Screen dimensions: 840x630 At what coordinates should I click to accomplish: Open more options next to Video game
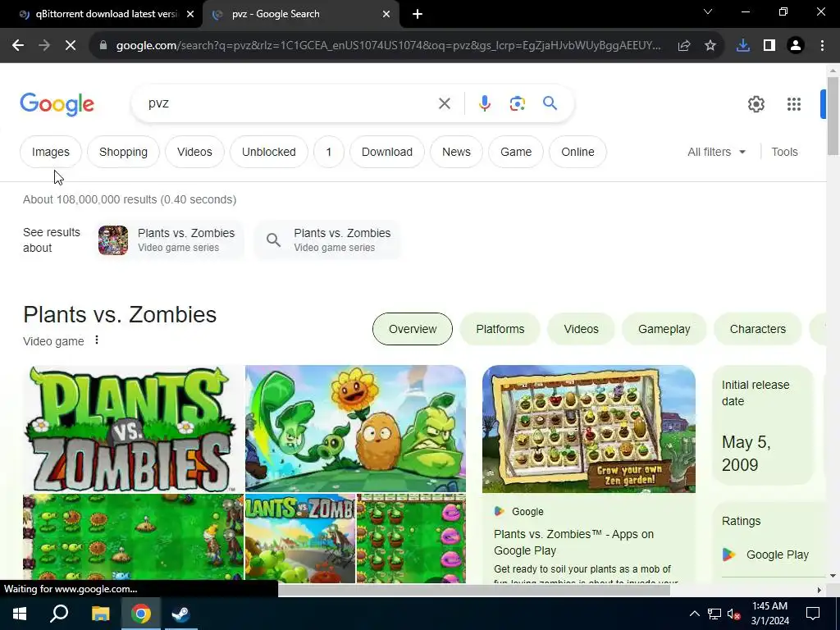(97, 340)
